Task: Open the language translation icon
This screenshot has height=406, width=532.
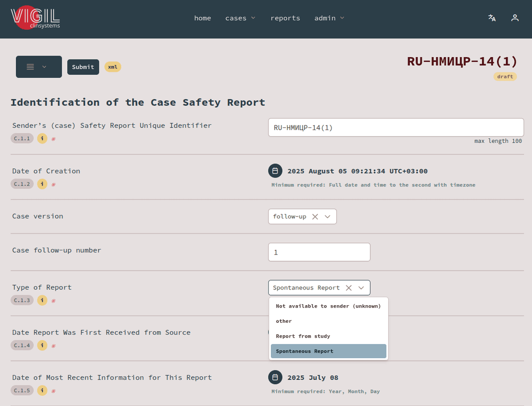Action: tap(492, 18)
